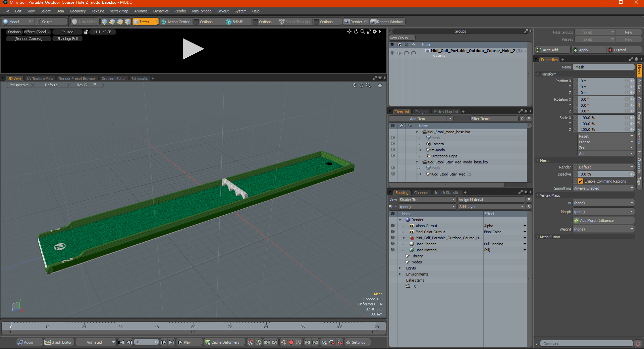Image resolution: width=644 pixels, height=349 pixels.
Task: Step to previous frame
Action: coord(129,342)
